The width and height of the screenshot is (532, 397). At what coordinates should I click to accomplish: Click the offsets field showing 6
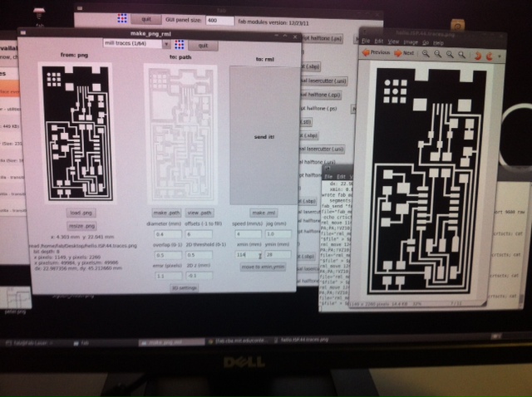199,234
